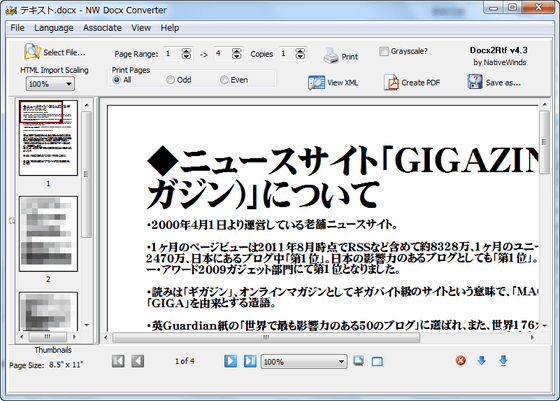The width and height of the screenshot is (560, 401).
Task: Click the Save as... text
Action: click(503, 83)
